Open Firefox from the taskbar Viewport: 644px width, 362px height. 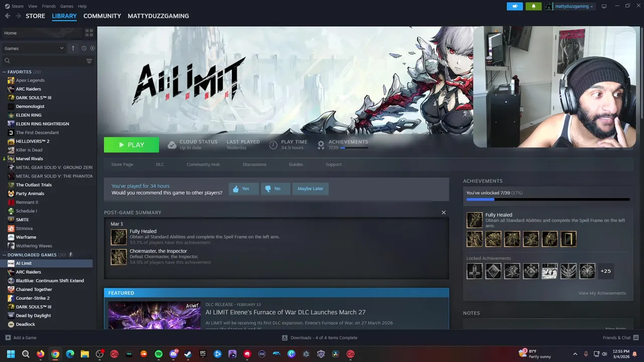pyautogui.click(x=41, y=354)
